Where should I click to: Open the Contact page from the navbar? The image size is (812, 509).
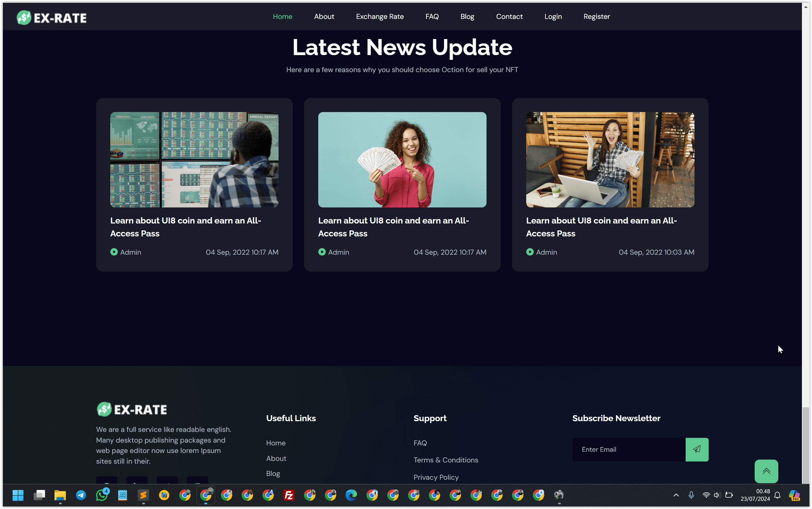510,16
